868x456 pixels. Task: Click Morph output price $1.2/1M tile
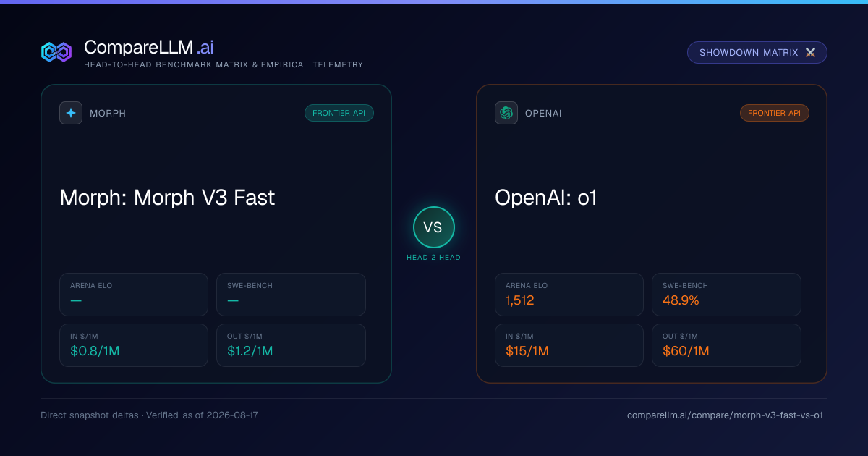tap(291, 345)
